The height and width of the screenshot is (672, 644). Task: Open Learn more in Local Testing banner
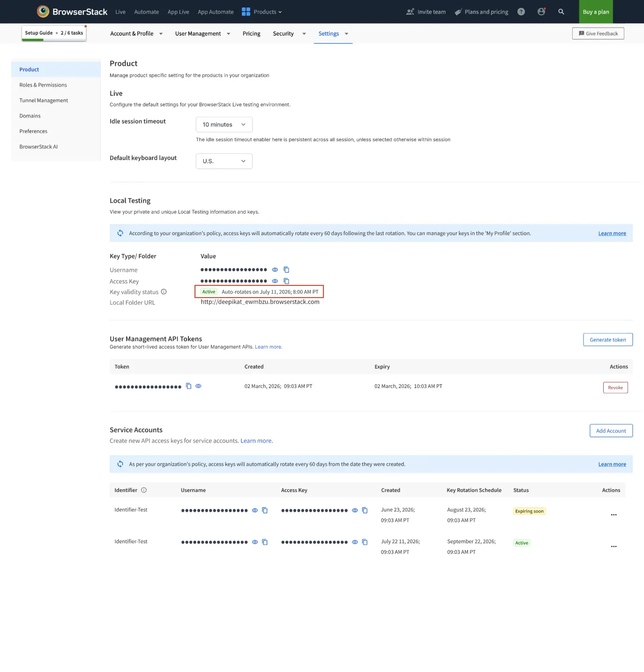pyautogui.click(x=612, y=233)
